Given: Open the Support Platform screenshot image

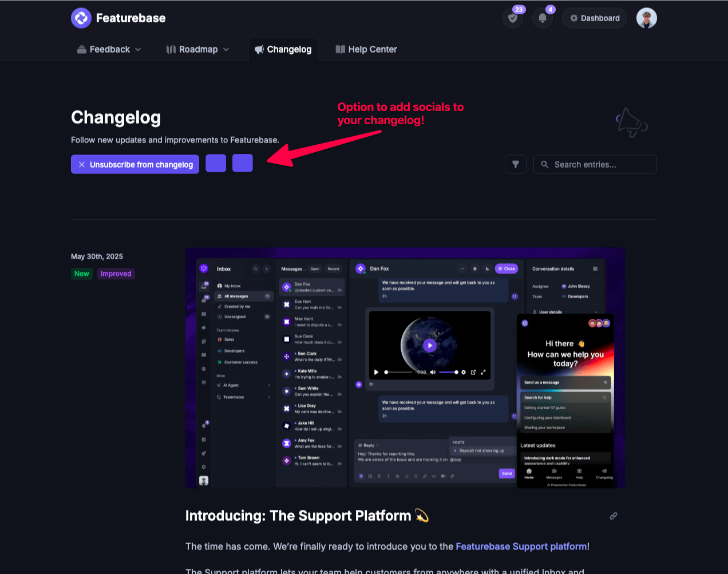Looking at the screenshot, I should tap(405, 368).
